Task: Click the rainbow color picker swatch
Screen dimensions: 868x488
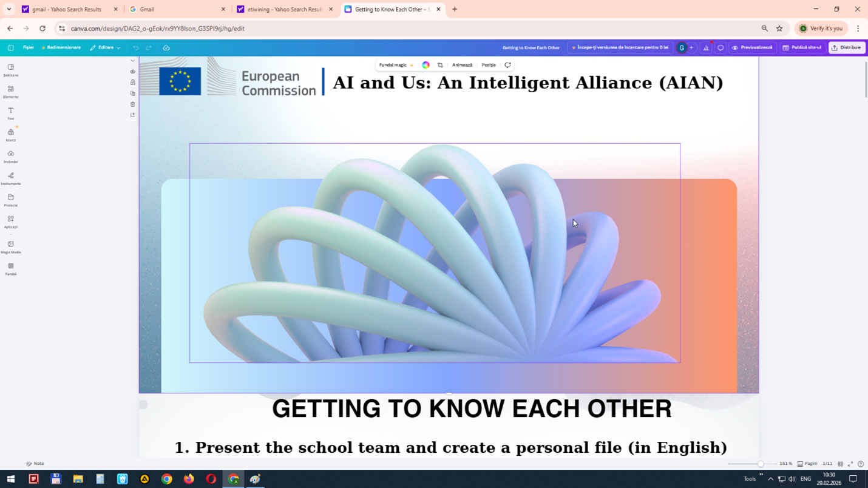Action: [426, 65]
